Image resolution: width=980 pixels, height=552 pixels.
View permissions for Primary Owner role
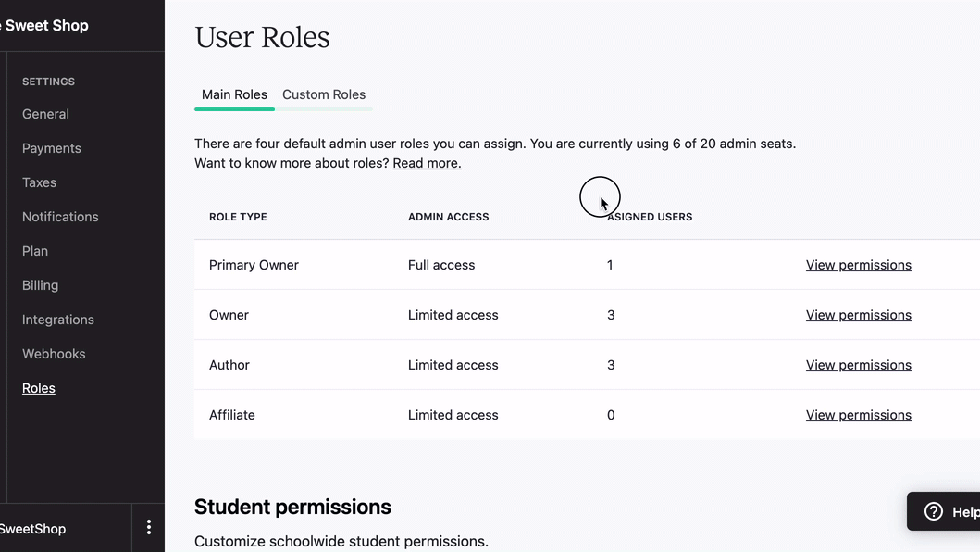(858, 265)
